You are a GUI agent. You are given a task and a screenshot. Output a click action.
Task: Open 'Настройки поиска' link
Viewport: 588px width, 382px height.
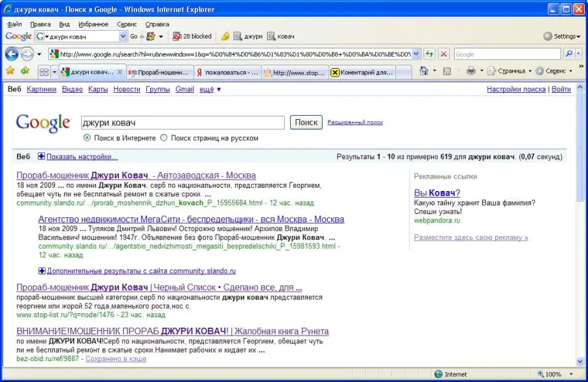pos(516,90)
